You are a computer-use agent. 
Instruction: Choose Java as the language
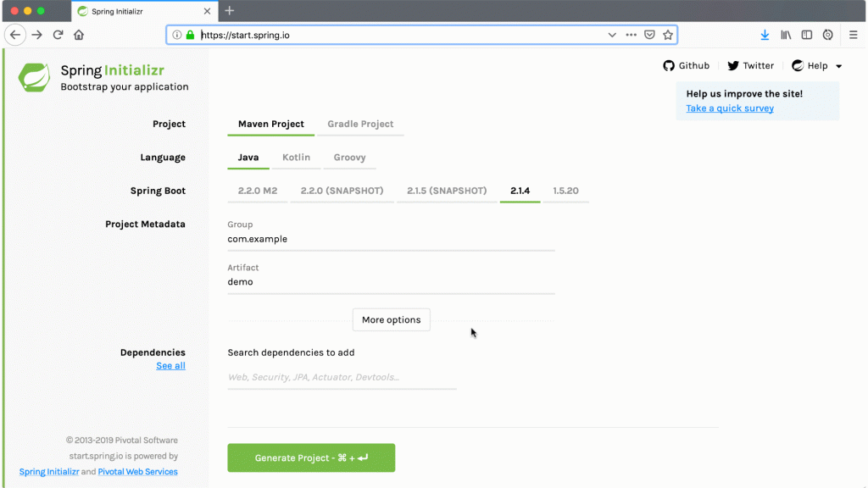248,158
